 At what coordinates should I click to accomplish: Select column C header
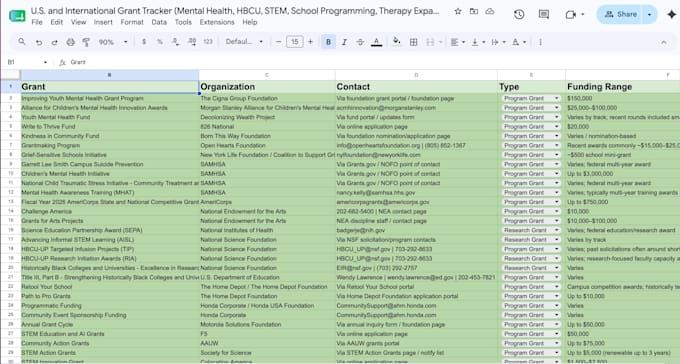(x=267, y=75)
